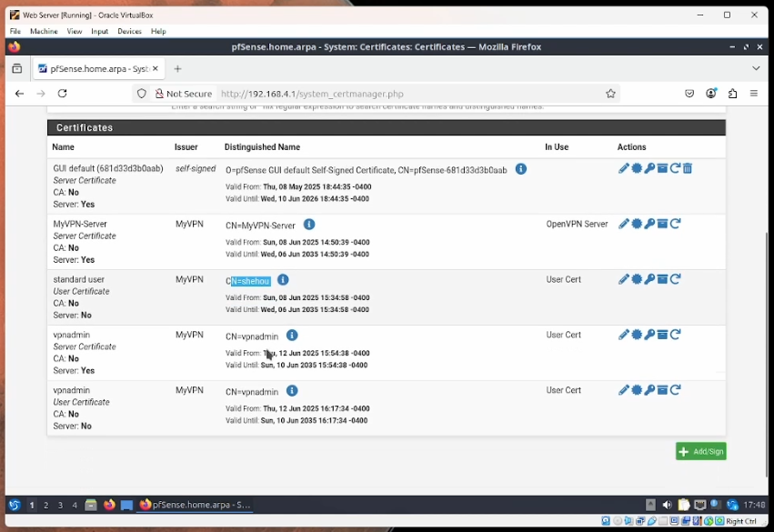Show info for the CN=shehou distinguished name

click(x=283, y=280)
